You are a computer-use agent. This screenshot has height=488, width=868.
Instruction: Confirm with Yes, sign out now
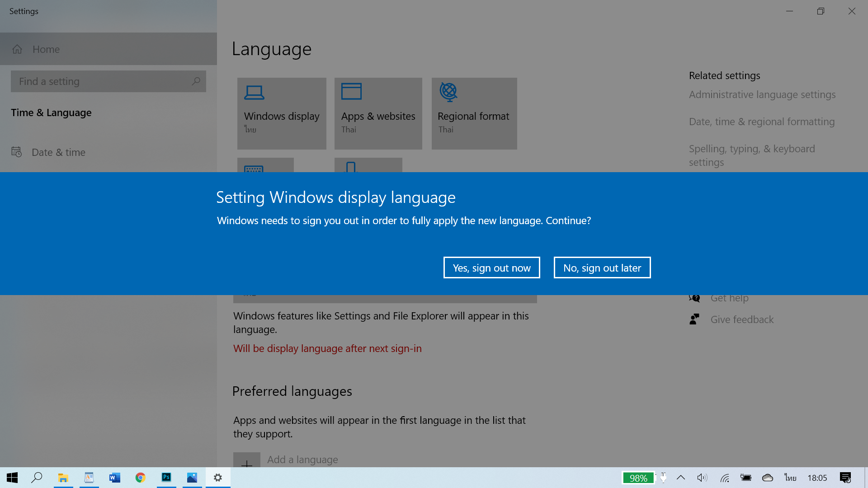click(x=491, y=267)
